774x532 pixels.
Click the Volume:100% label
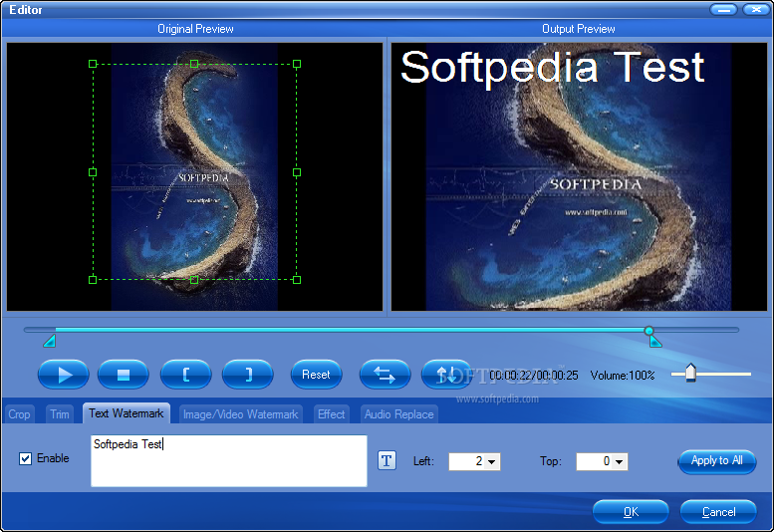pos(623,376)
